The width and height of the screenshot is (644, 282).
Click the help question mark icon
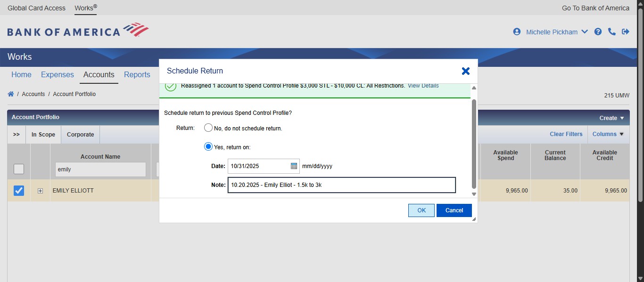click(x=598, y=32)
